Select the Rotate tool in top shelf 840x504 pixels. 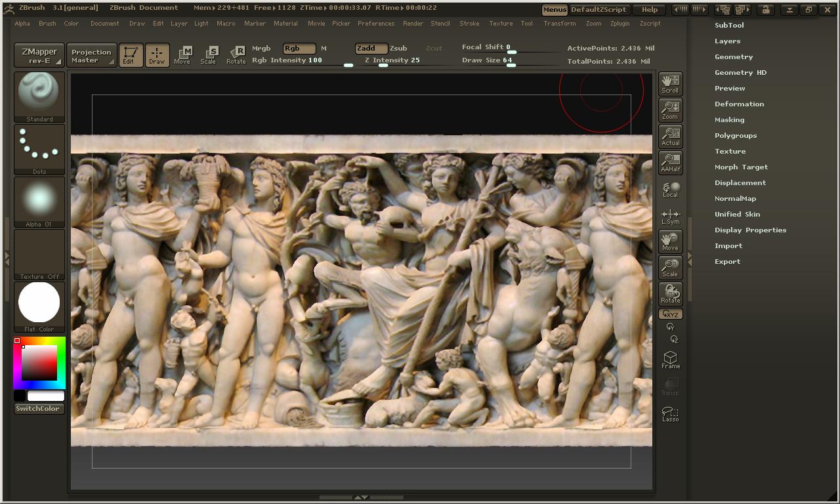(x=236, y=55)
